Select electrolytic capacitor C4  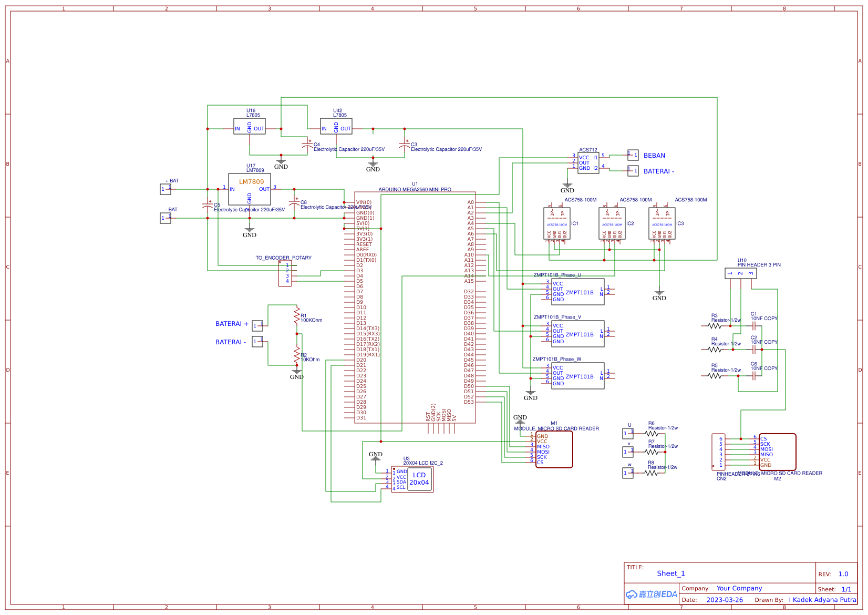pyautogui.click(x=308, y=145)
